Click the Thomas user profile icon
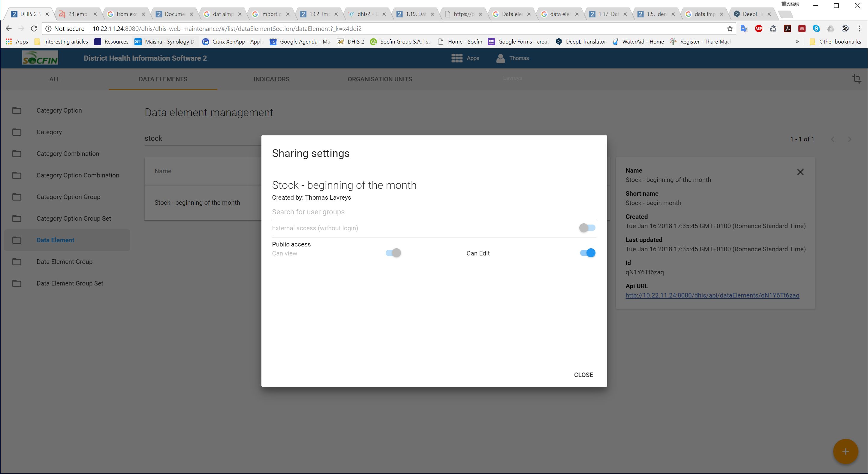The width and height of the screenshot is (868, 474). tap(500, 58)
